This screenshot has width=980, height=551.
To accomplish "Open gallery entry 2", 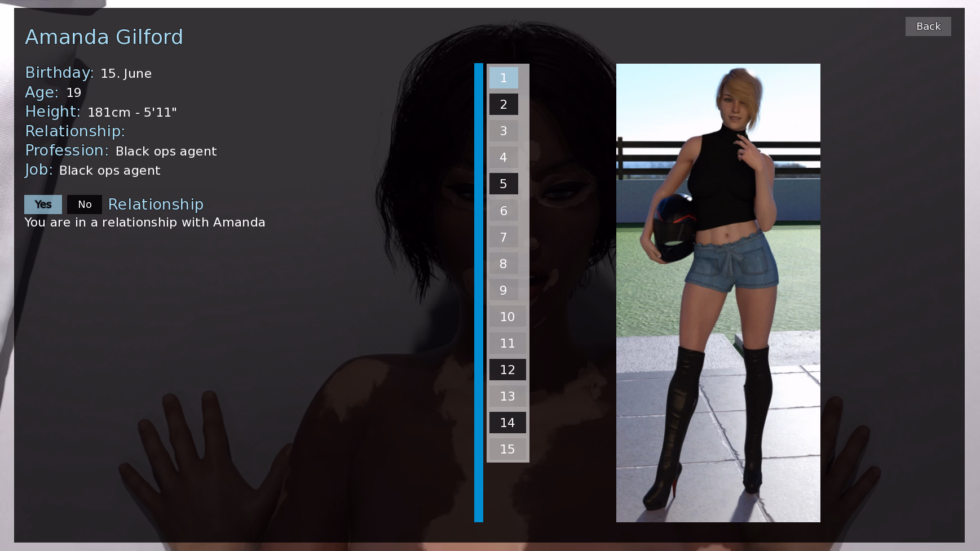I will [x=504, y=104].
